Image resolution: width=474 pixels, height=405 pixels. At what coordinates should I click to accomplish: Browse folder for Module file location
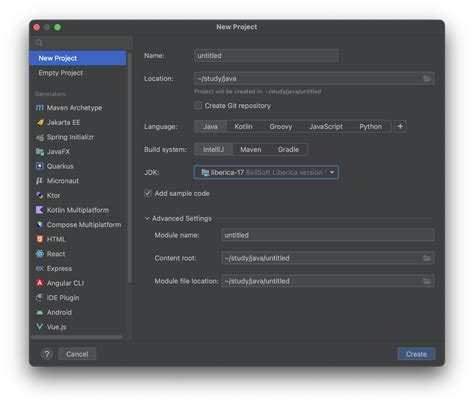tap(427, 281)
